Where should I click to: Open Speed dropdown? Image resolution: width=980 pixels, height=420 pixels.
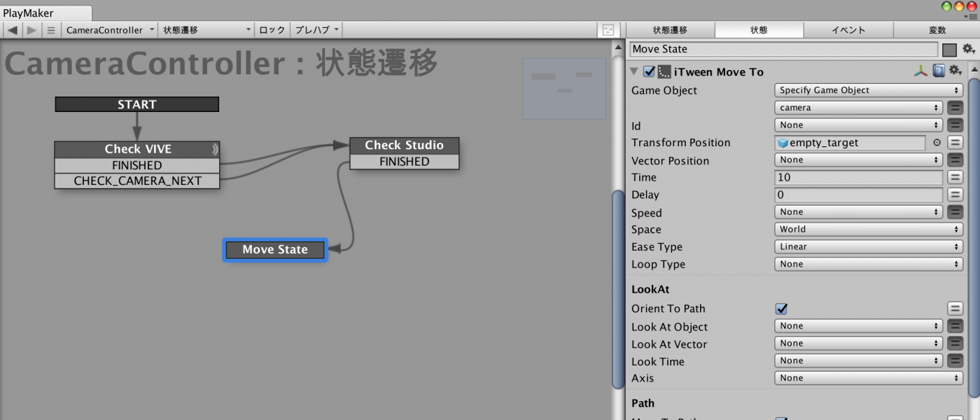[859, 212]
